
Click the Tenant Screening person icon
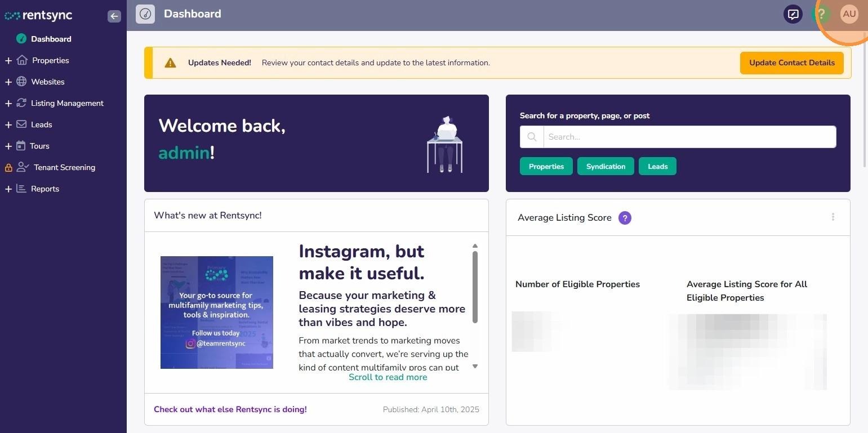click(23, 167)
